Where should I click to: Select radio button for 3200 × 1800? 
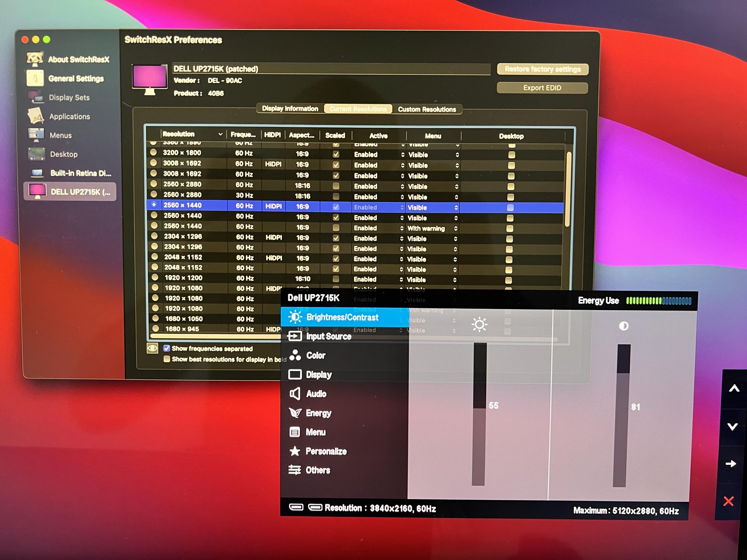click(x=153, y=152)
